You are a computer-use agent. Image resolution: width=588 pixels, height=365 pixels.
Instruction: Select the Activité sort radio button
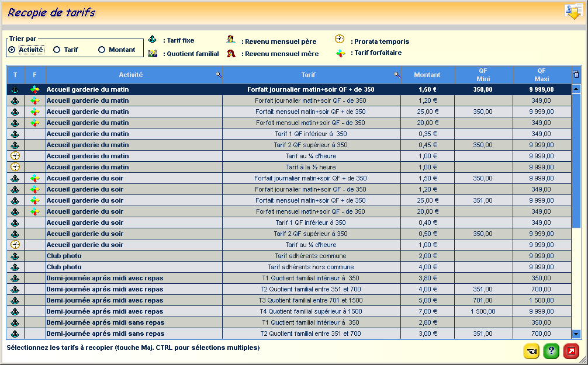[12, 50]
